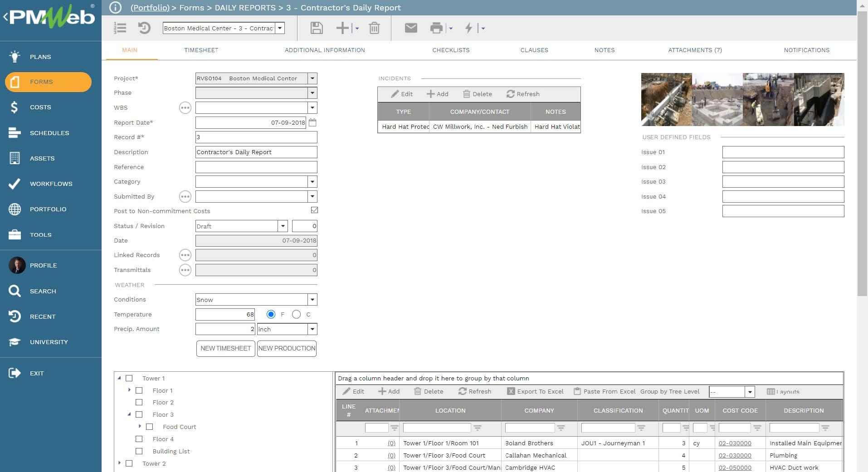Image resolution: width=868 pixels, height=472 pixels.
Task: Open the Project dropdown
Action: [x=312, y=78]
